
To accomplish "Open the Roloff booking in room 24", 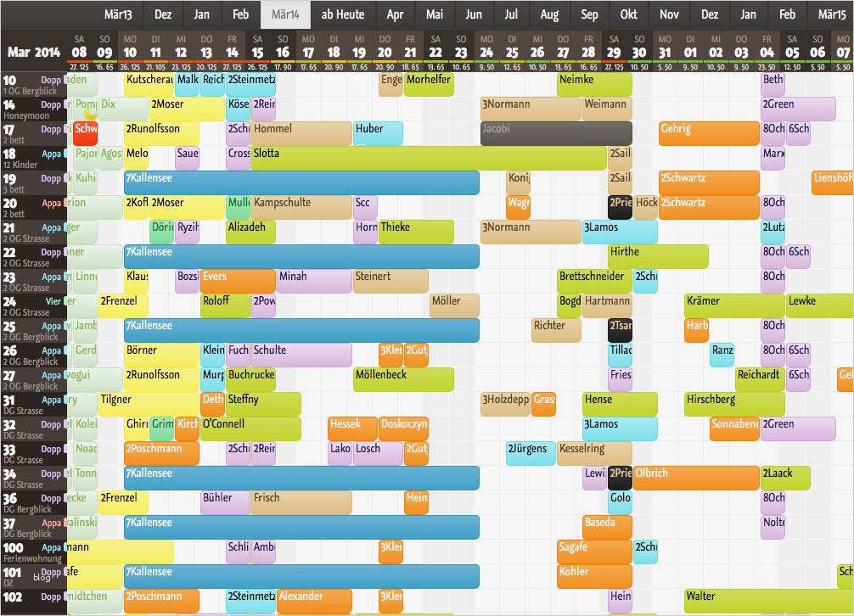I will point(226,305).
